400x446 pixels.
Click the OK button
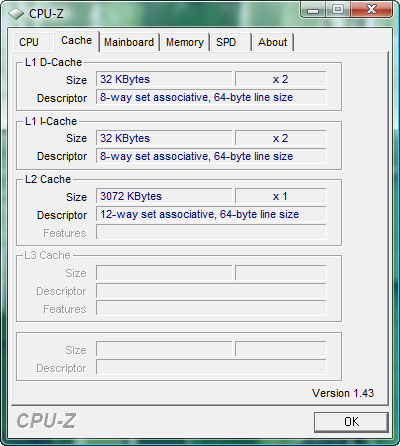click(x=351, y=422)
